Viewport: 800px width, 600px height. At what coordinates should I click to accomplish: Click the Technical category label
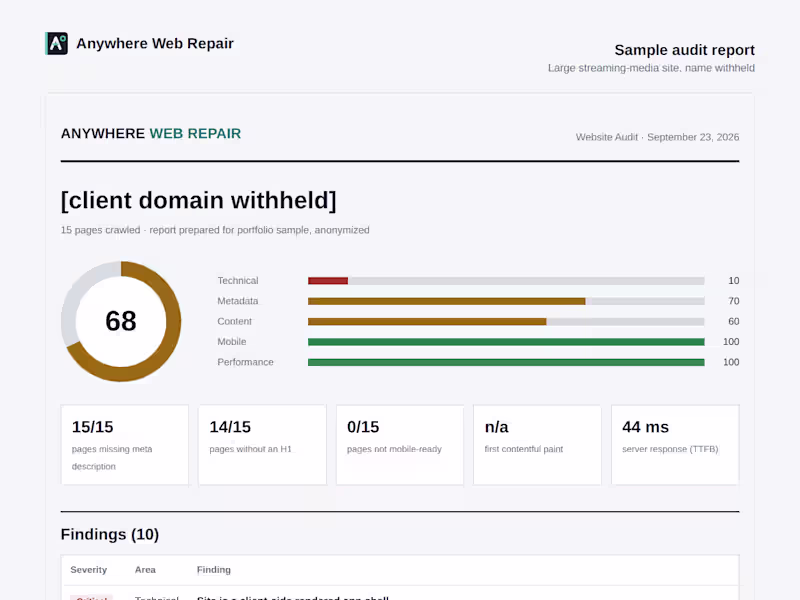pyautogui.click(x=238, y=281)
